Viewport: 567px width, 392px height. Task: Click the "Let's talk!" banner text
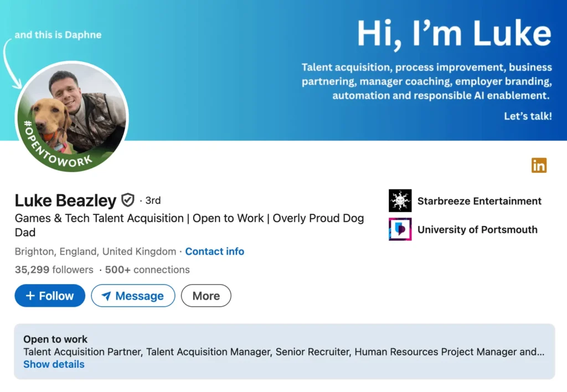[x=528, y=116]
